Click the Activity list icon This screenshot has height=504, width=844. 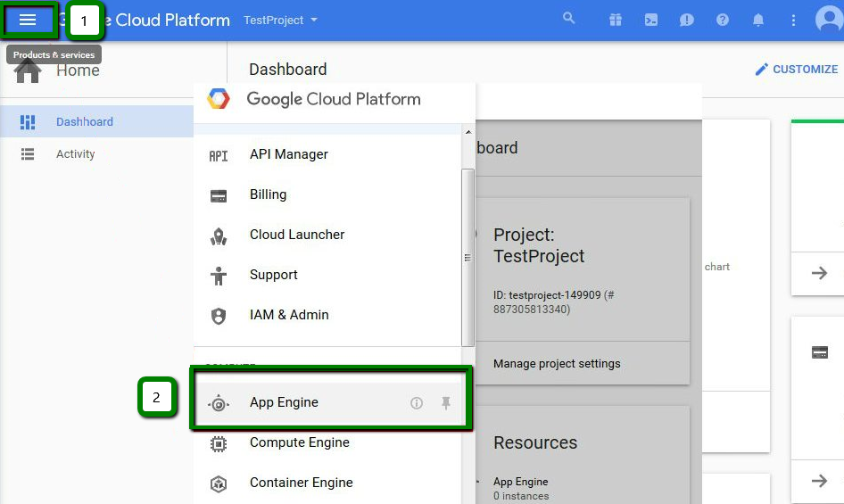tap(28, 154)
